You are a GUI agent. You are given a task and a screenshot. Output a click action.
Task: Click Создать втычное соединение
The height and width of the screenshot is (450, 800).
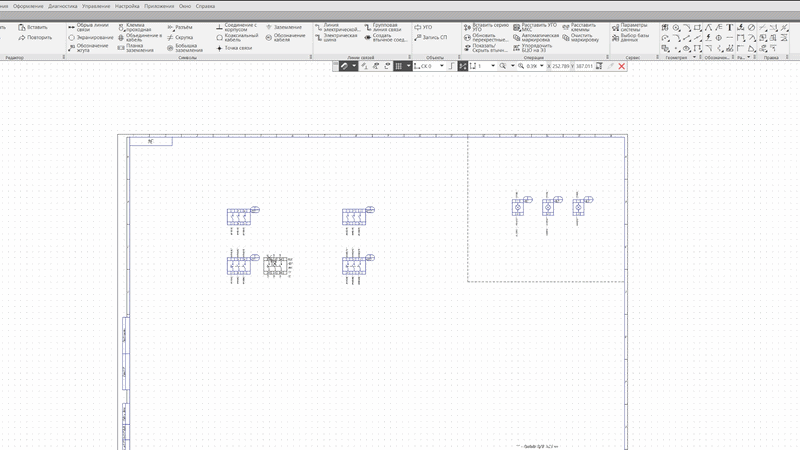(x=385, y=37)
